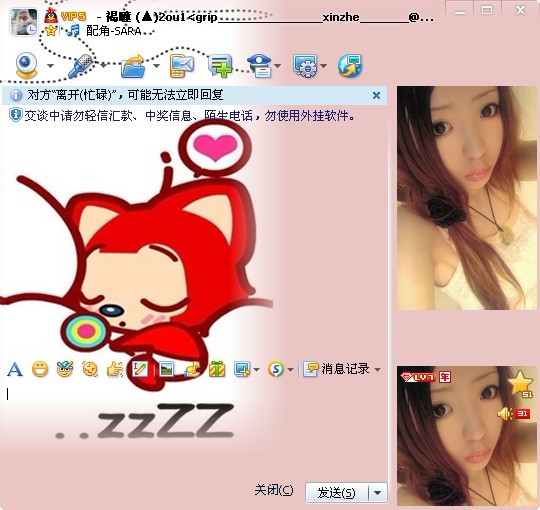Click the blue security shield icon
This screenshot has width=540, height=510.
point(15,115)
